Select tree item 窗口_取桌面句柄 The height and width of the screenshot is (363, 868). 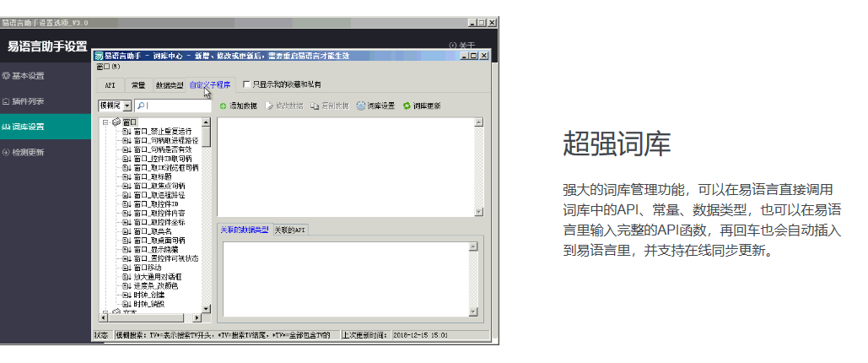click(159, 241)
